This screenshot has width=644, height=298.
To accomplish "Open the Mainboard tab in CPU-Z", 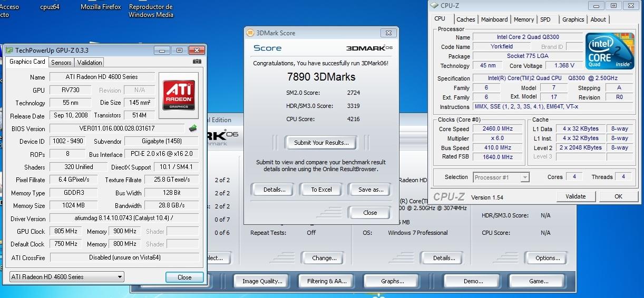I will pyautogui.click(x=494, y=19).
